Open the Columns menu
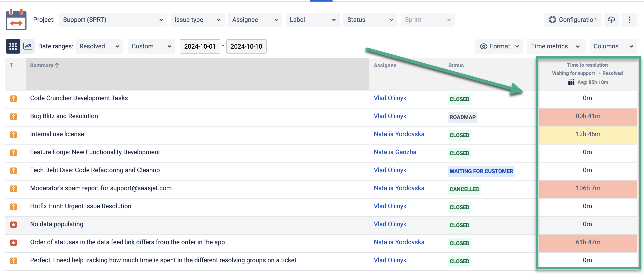The image size is (644, 276). coord(613,46)
